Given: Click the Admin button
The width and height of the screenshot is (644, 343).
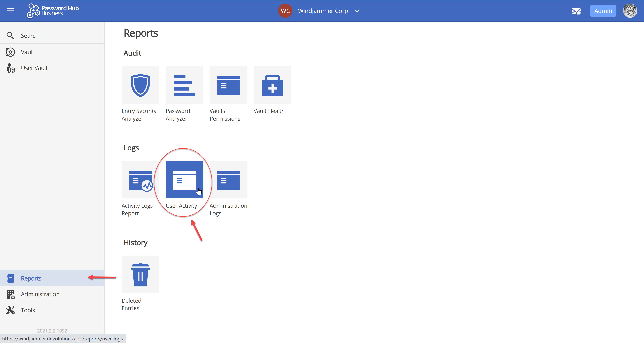Looking at the screenshot, I should 603,11.
